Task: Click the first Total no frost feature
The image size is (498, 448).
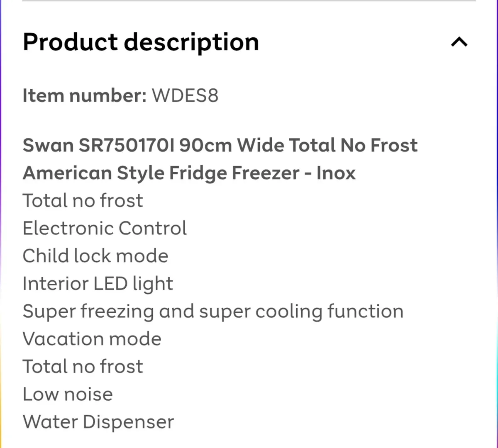Action: 83,201
